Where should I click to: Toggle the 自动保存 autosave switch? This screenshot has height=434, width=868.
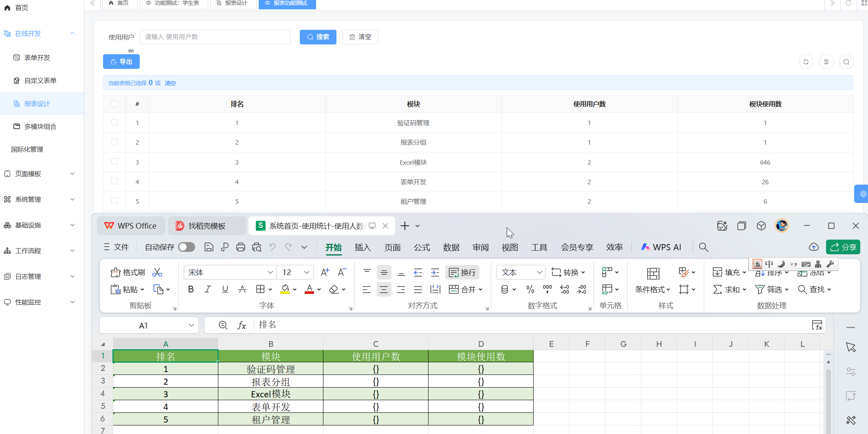tap(187, 247)
